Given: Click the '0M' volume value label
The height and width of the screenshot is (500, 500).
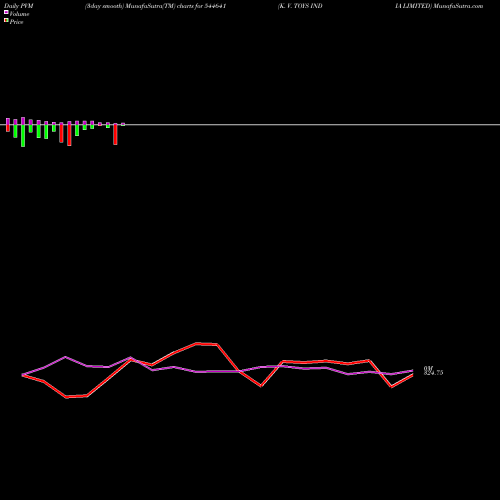Looking at the screenshot, I should click(428, 368).
